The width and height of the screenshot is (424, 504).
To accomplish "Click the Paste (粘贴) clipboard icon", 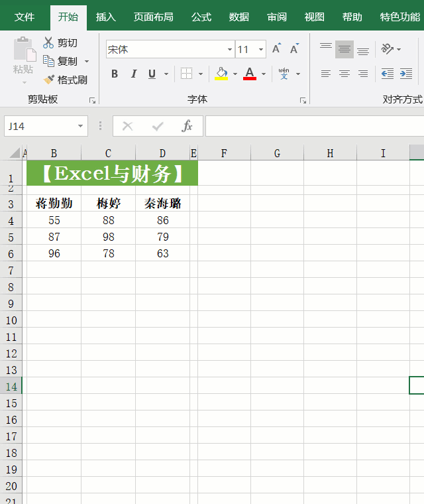I will 25,49.
